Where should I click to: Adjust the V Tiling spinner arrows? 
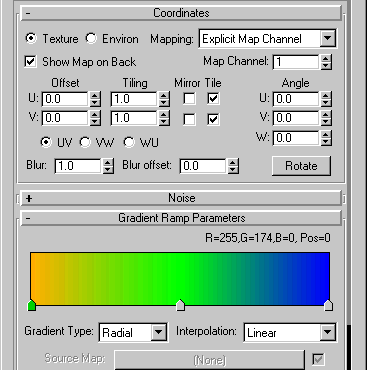(x=164, y=118)
